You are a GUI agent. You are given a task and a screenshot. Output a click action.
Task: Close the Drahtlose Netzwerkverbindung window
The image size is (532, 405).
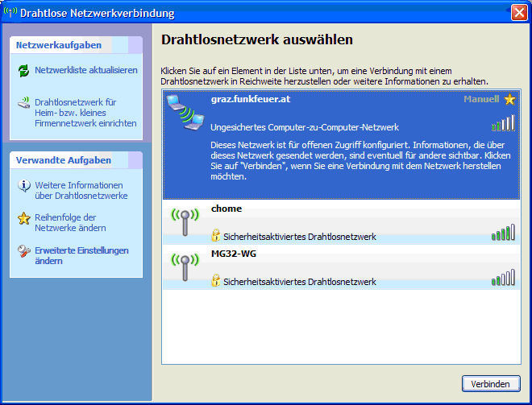pos(519,13)
